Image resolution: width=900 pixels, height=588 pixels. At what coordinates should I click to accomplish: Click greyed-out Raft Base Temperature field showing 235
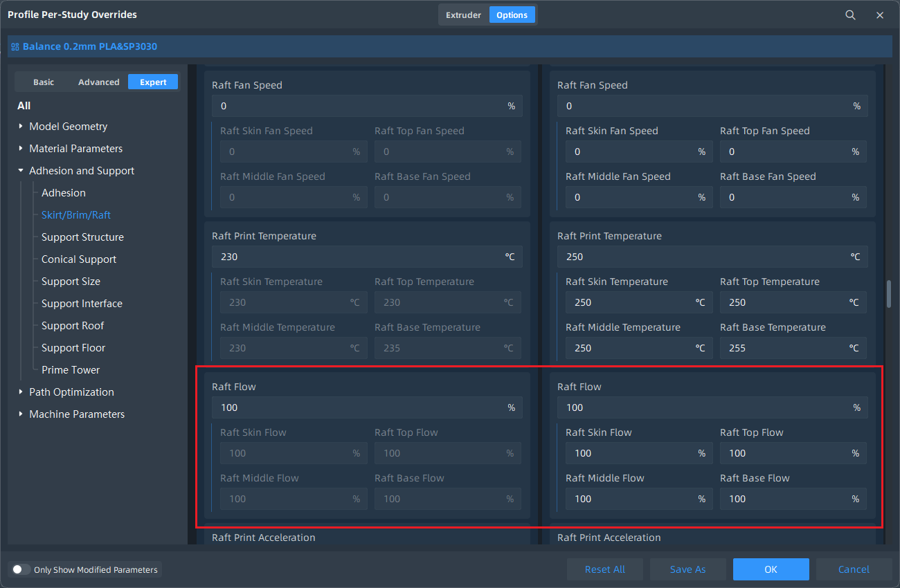click(448, 348)
